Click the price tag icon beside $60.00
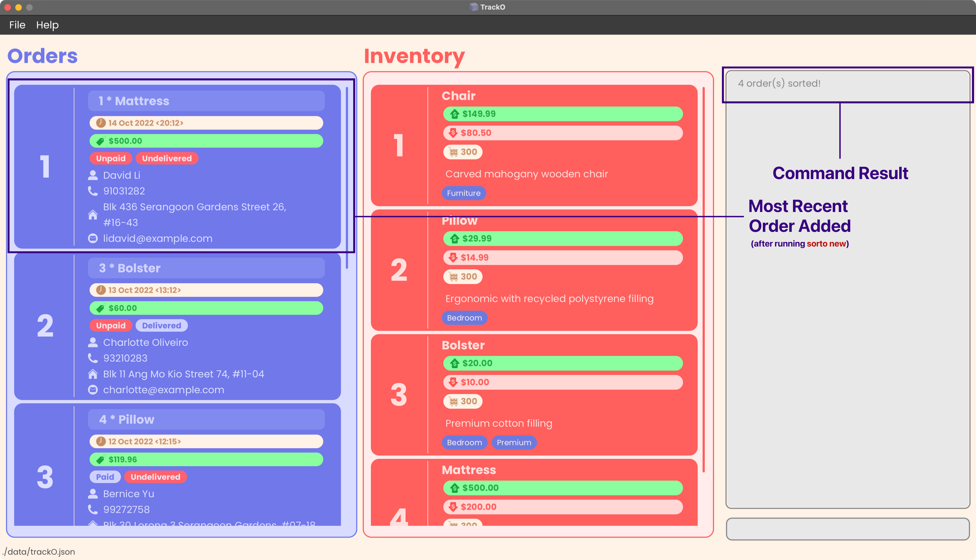The image size is (976, 560). pos(100,308)
